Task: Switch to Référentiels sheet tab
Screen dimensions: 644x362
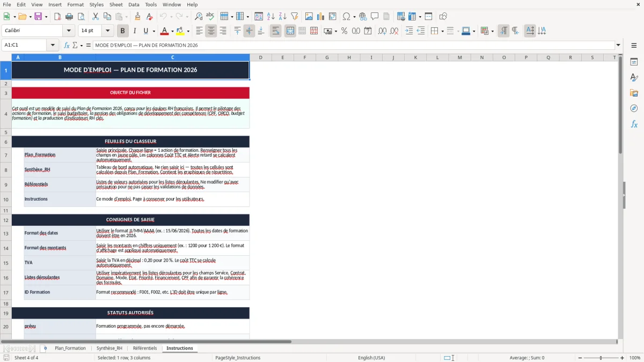Action: tap(145, 348)
